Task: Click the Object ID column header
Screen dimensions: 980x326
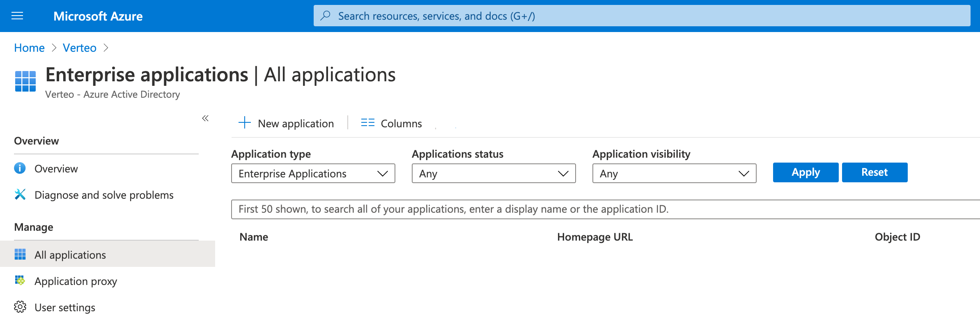Action: click(897, 237)
